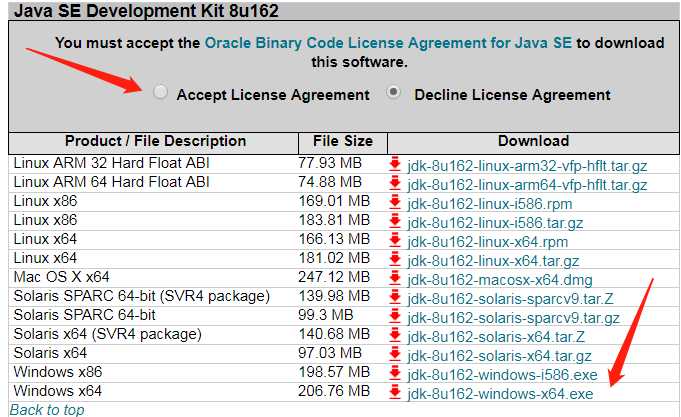Image resolution: width=681 pixels, height=417 pixels.
Task: Click download icon beside solaris-sparcv9.tar.gz
Action: point(395,315)
